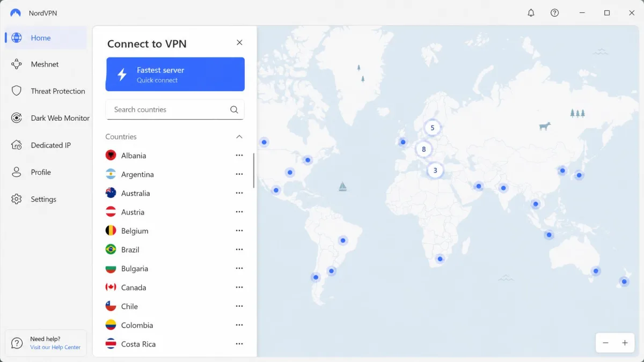Screen dimensions: 644x362
Task: Open the notifications bell icon
Action: pyautogui.click(x=531, y=13)
